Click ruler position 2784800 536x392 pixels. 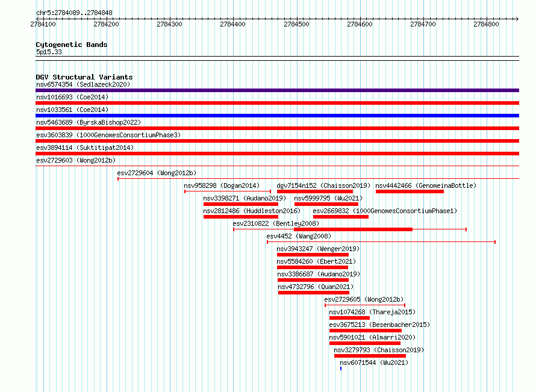486,24
